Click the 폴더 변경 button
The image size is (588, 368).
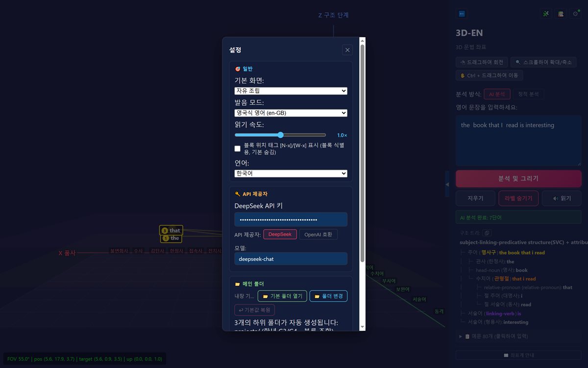pyautogui.click(x=329, y=296)
